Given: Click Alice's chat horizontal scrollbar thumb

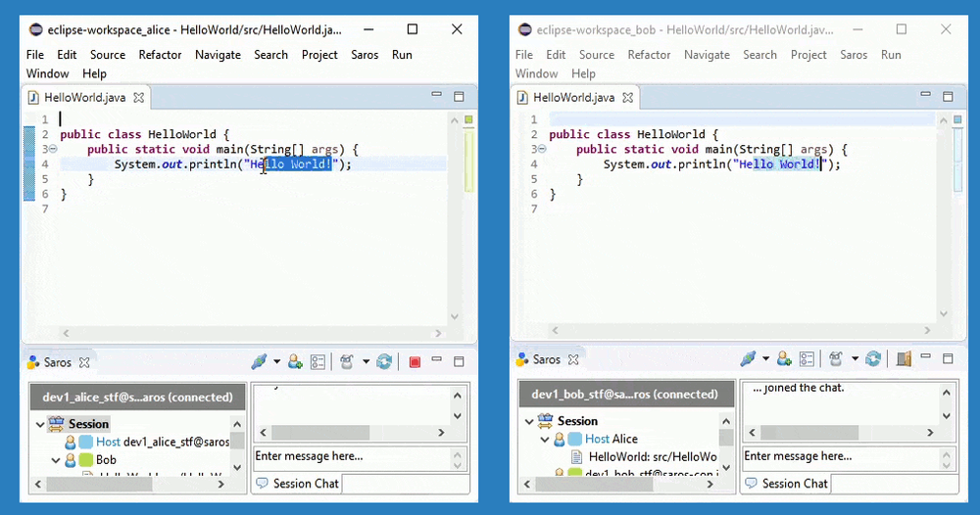Looking at the screenshot, I should pyautogui.click(x=320, y=433).
